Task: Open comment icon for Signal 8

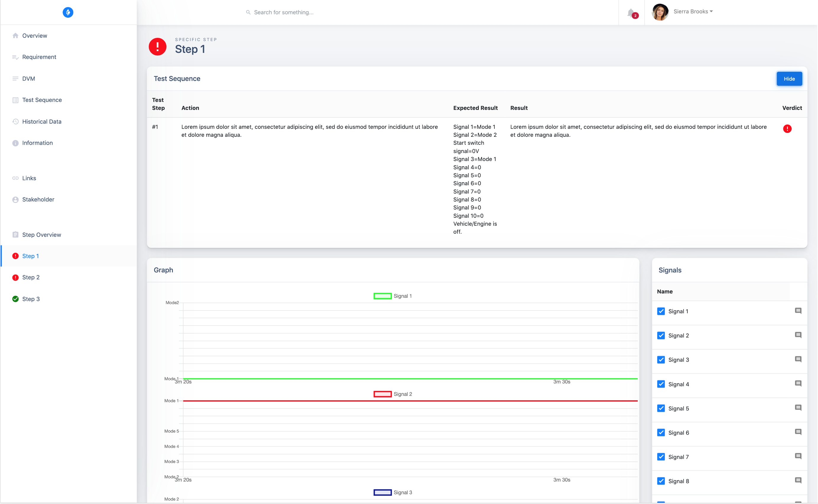Action: pyautogui.click(x=798, y=481)
